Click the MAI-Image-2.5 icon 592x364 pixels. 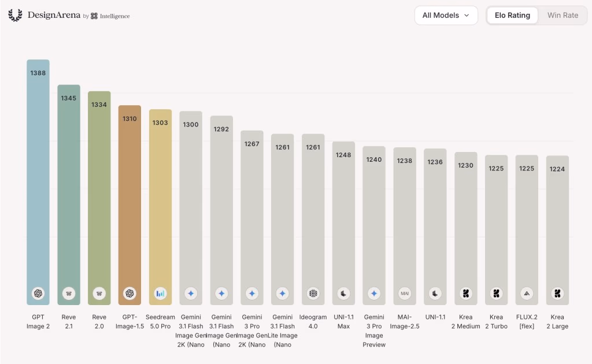[x=404, y=293]
